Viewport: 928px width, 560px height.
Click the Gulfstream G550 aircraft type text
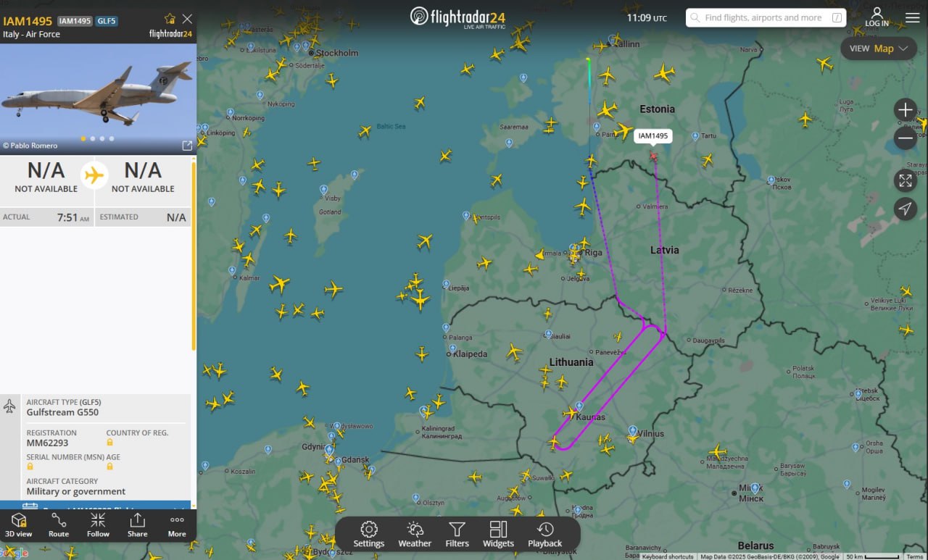63,412
